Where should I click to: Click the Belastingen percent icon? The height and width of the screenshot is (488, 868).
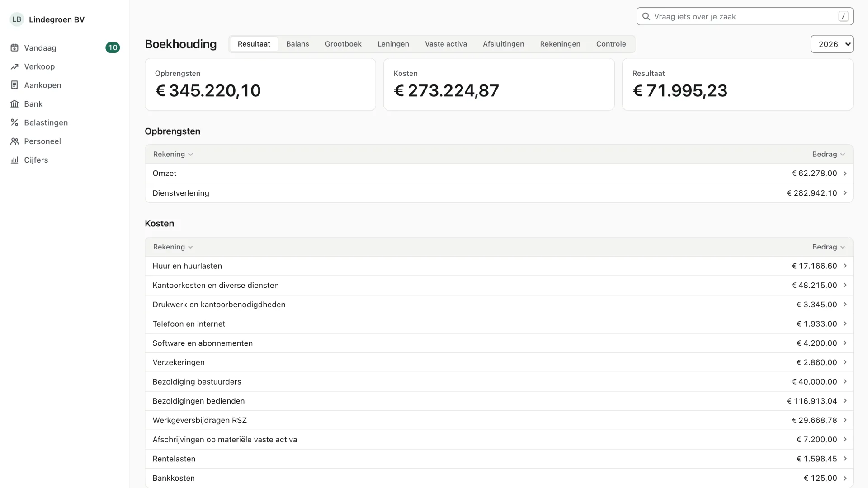point(14,122)
